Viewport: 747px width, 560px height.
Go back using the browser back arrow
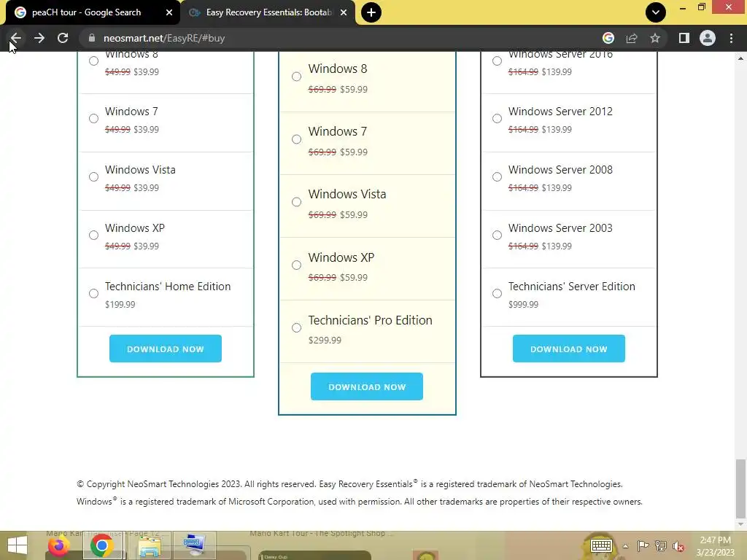16,38
